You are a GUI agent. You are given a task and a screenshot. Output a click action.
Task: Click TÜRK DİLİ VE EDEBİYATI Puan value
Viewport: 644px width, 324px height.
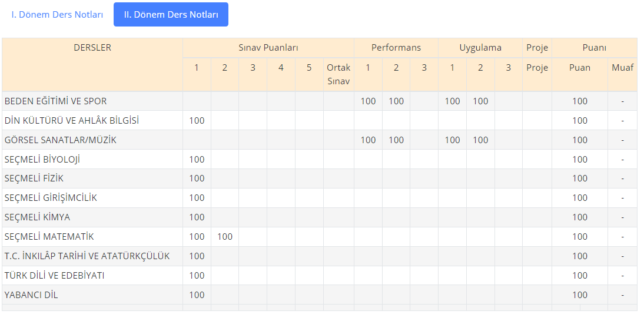[x=579, y=275]
